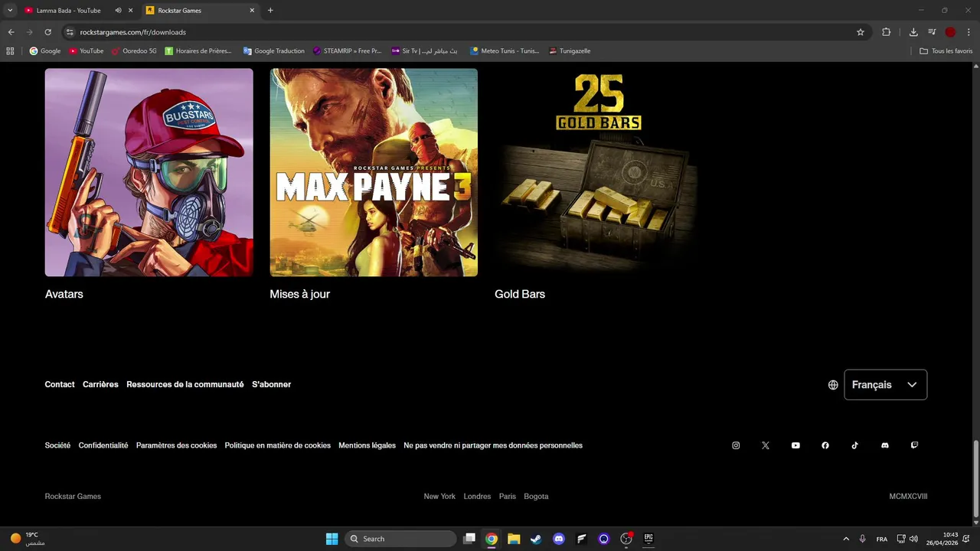Screen dimensions: 980x551
Task: Open the 25 Gold Bars thumbnail
Action: [x=599, y=172]
